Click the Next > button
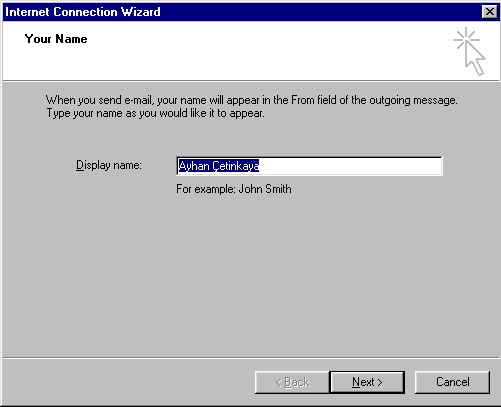Screen dimensions: 501x407 (x=367, y=382)
